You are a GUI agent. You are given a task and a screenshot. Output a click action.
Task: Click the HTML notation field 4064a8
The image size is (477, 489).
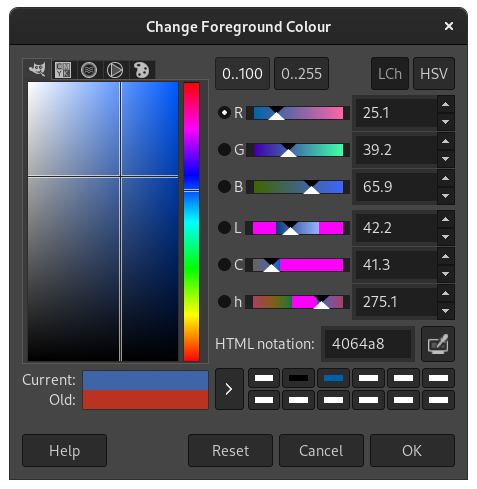[368, 344]
